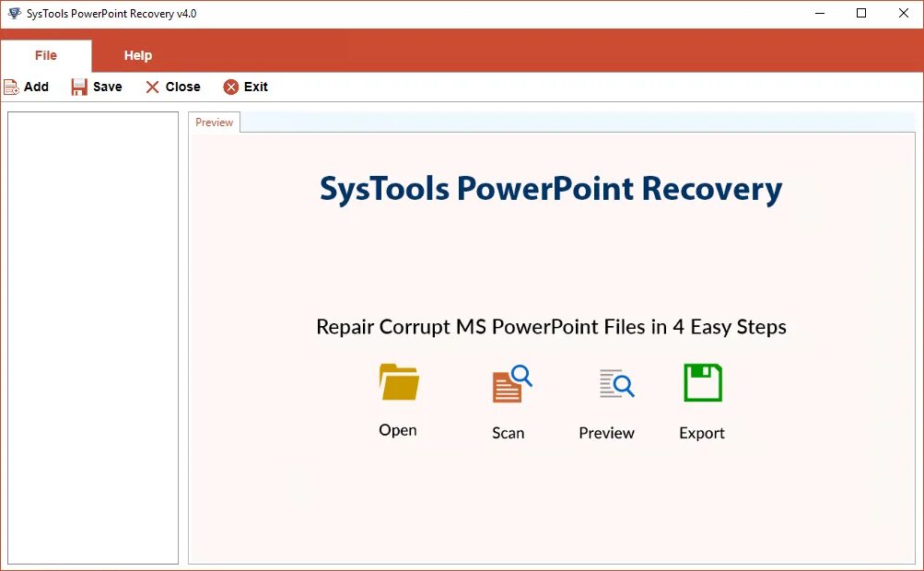Click the Export step label

[702, 433]
